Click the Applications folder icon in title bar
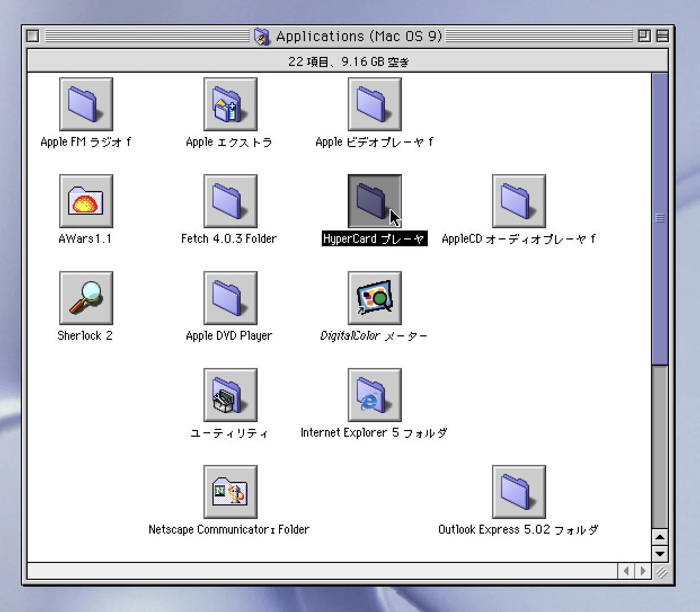This screenshot has width=700, height=612. pos(262,37)
